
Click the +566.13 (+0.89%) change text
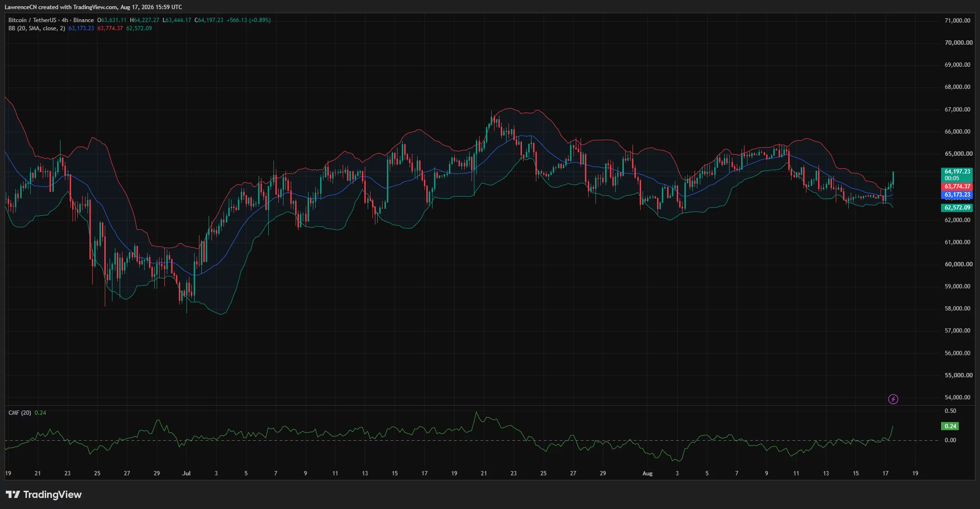tap(248, 20)
